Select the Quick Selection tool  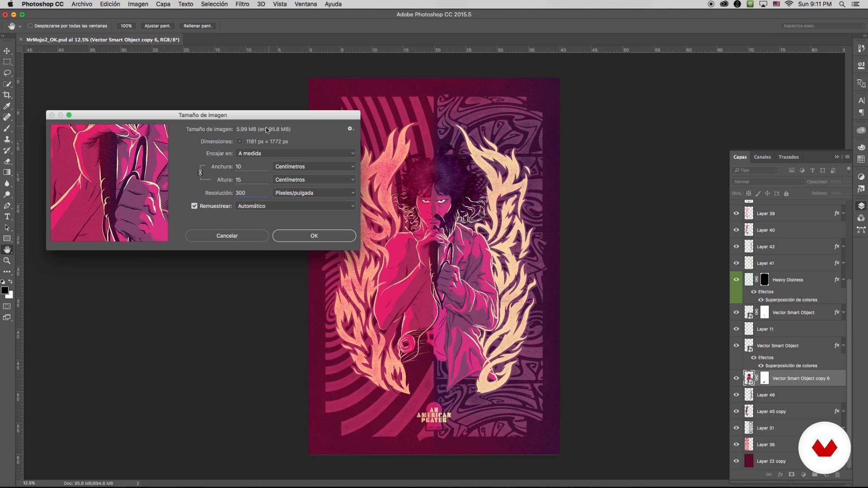click(7, 84)
